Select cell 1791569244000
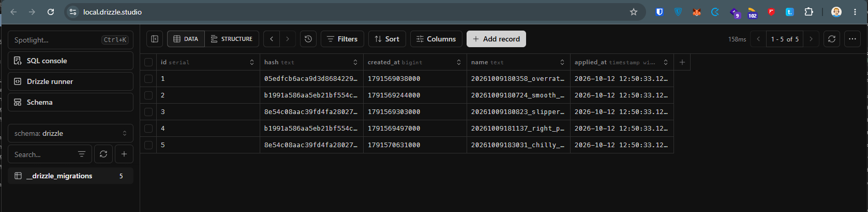The height and width of the screenshot is (212, 868). (x=415, y=95)
